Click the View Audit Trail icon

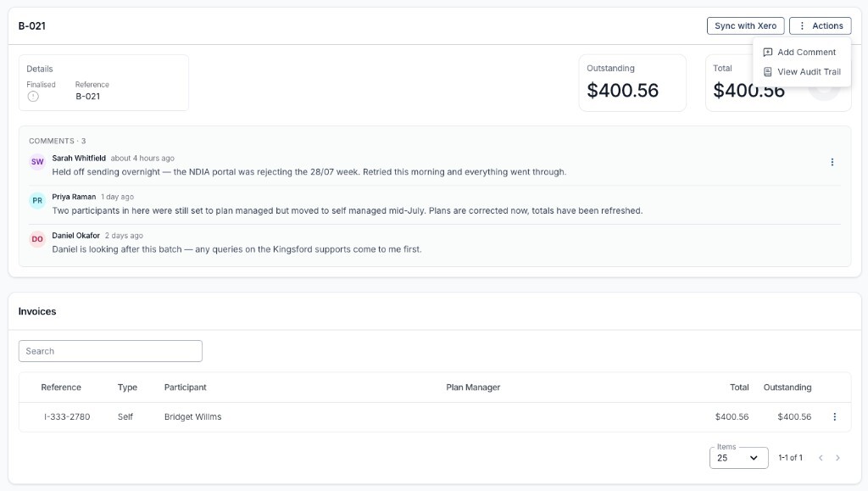point(768,72)
